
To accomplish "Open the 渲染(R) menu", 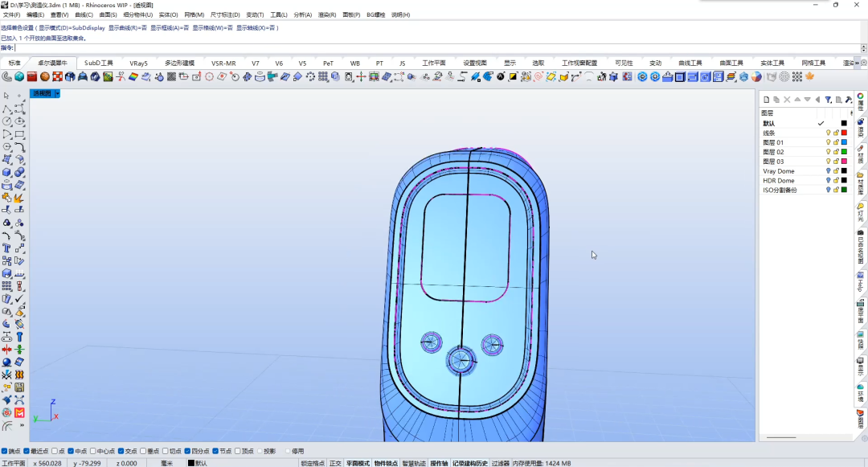I will 326,15.
